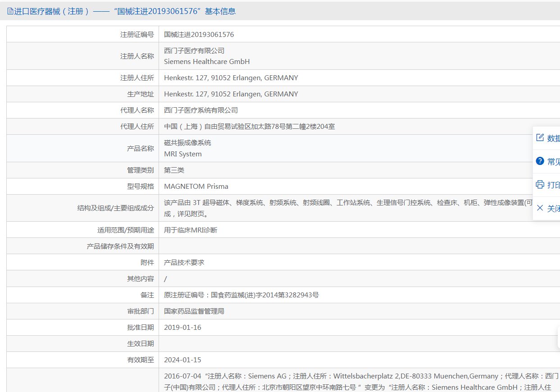Select the text 西门子医疗有限公司
Viewport: 560px width, 392px height.
coord(194,51)
